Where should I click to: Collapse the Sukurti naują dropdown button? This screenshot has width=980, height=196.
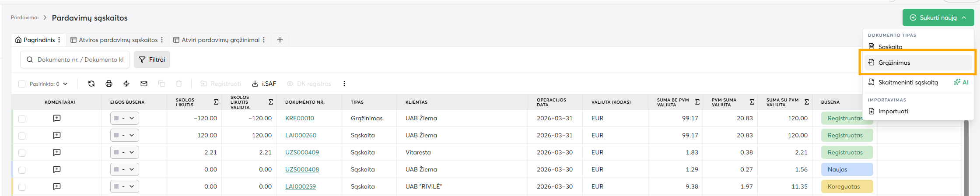[938, 17]
